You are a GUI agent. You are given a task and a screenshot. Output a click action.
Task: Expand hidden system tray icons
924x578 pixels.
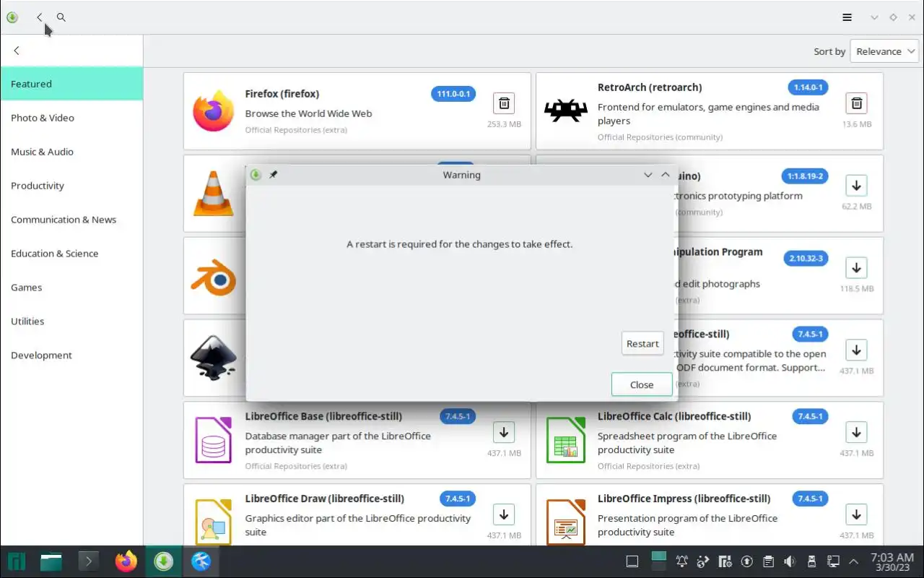click(853, 561)
